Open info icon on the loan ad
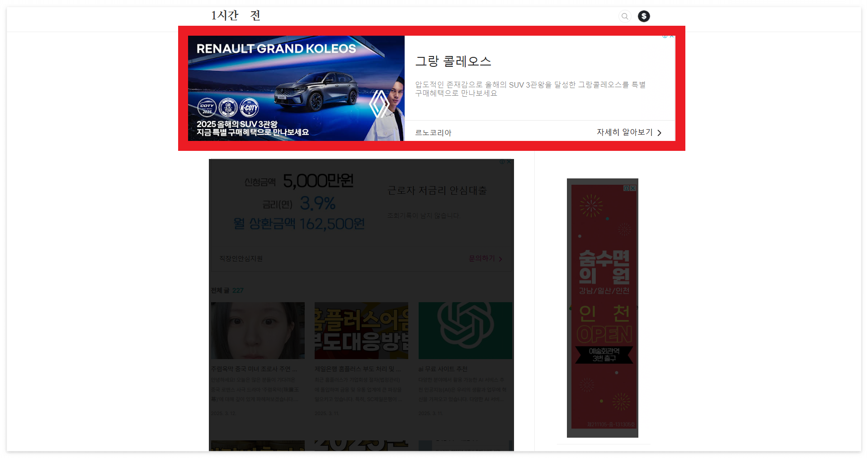 tap(502, 162)
